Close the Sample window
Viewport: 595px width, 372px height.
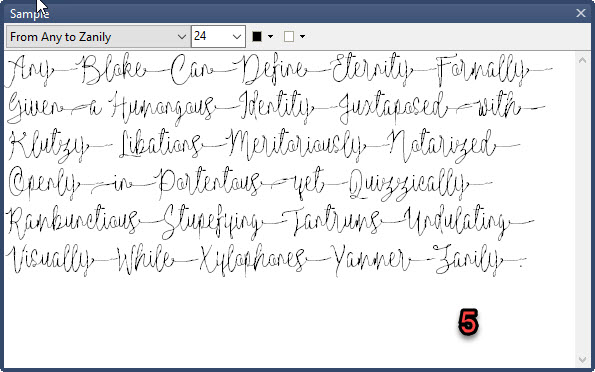[x=581, y=13]
